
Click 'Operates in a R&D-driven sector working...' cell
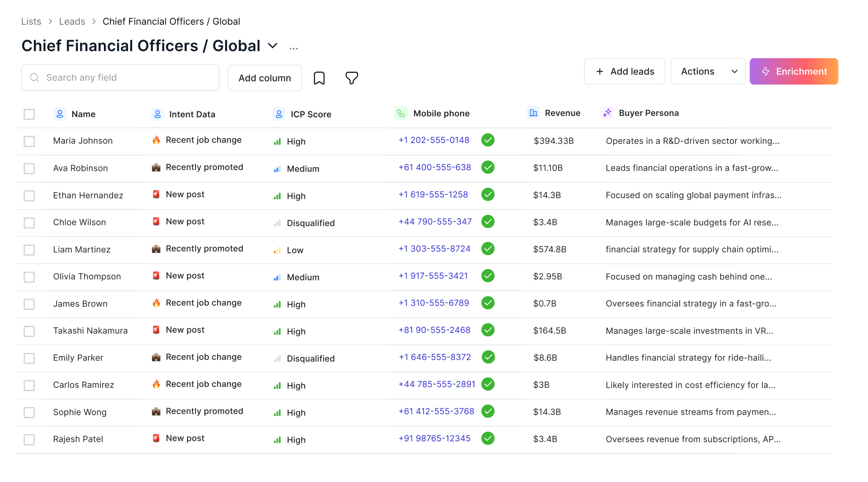click(692, 141)
